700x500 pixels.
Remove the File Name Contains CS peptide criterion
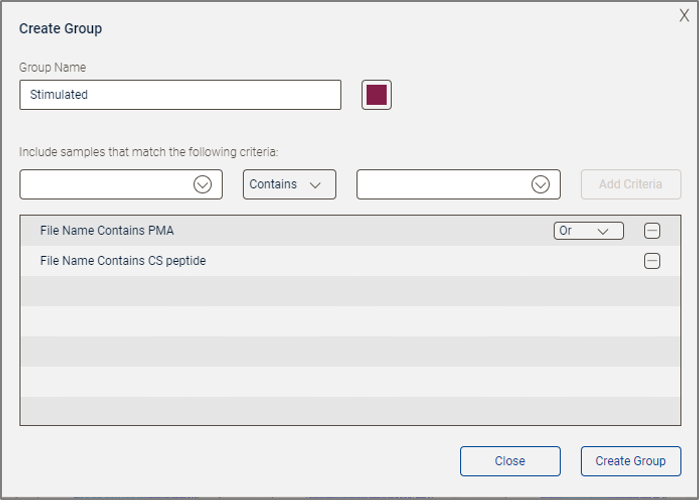[652, 261]
